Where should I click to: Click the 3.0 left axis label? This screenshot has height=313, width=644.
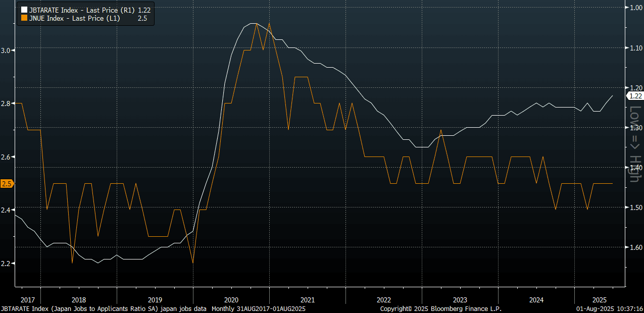click(x=7, y=50)
